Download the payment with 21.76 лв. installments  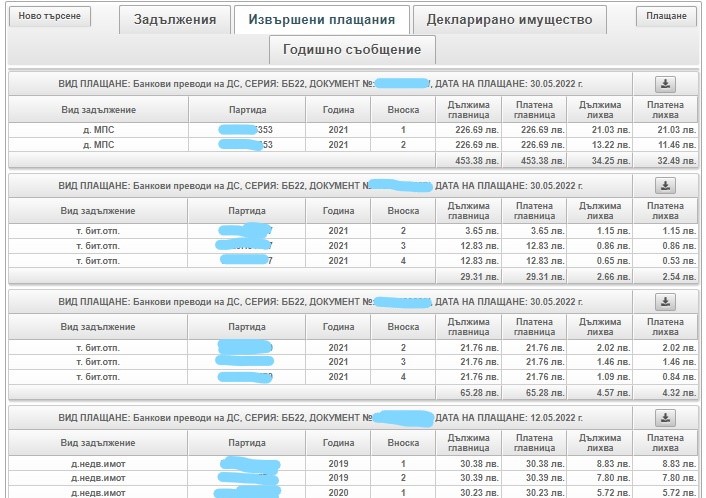(666, 302)
